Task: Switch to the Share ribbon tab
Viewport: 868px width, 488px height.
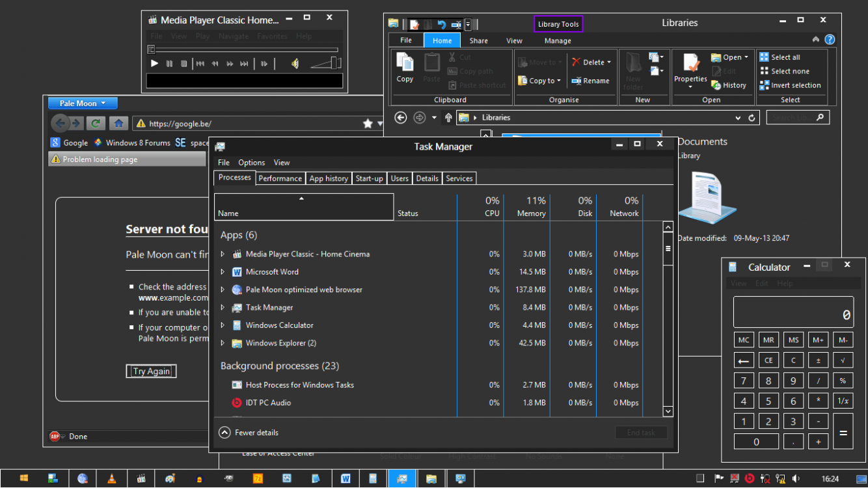Action: click(x=478, y=40)
